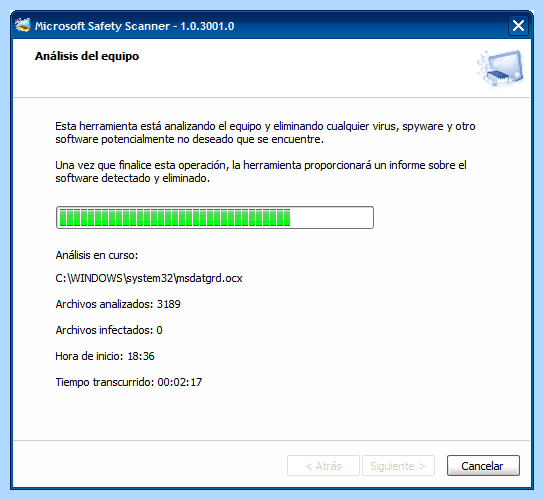Click the Safety Scanner title bar icon

pyautogui.click(x=23, y=25)
